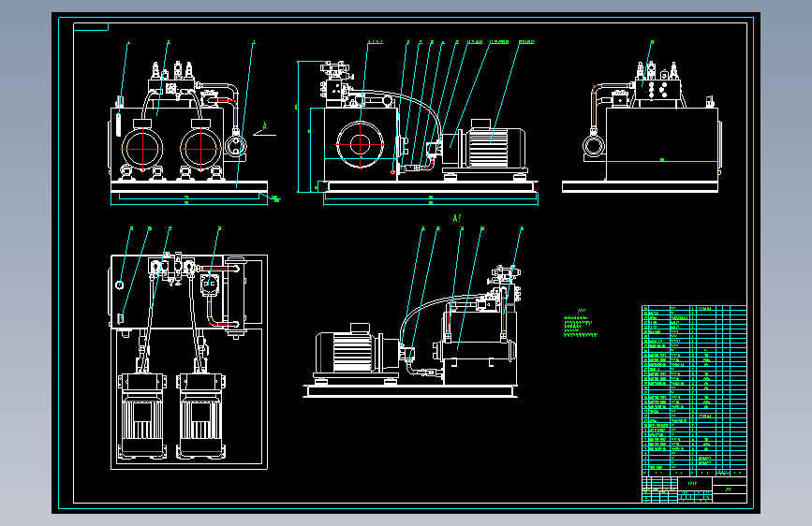Select the green technical notes text block
The image size is (812, 526).
tap(580, 324)
